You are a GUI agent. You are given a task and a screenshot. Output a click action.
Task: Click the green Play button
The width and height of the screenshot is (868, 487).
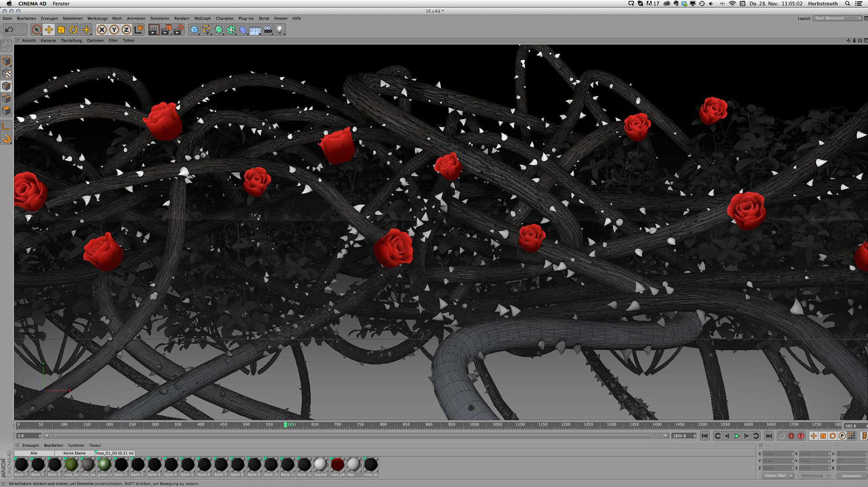(x=737, y=436)
